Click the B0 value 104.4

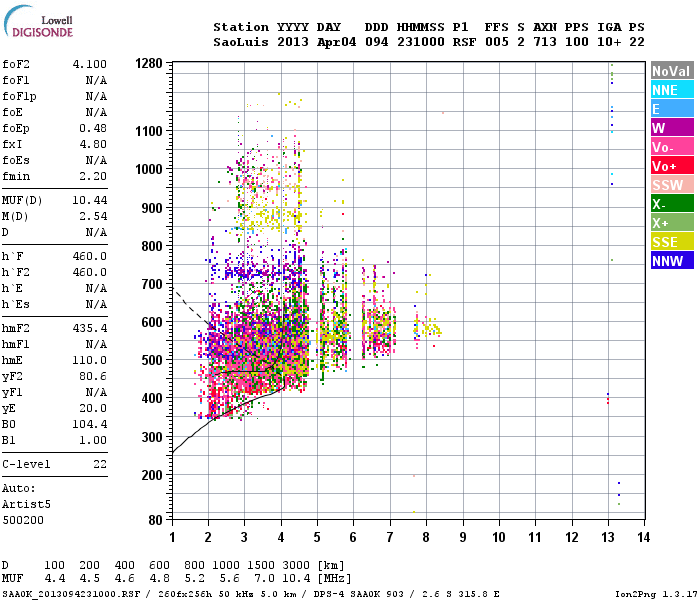(90, 424)
